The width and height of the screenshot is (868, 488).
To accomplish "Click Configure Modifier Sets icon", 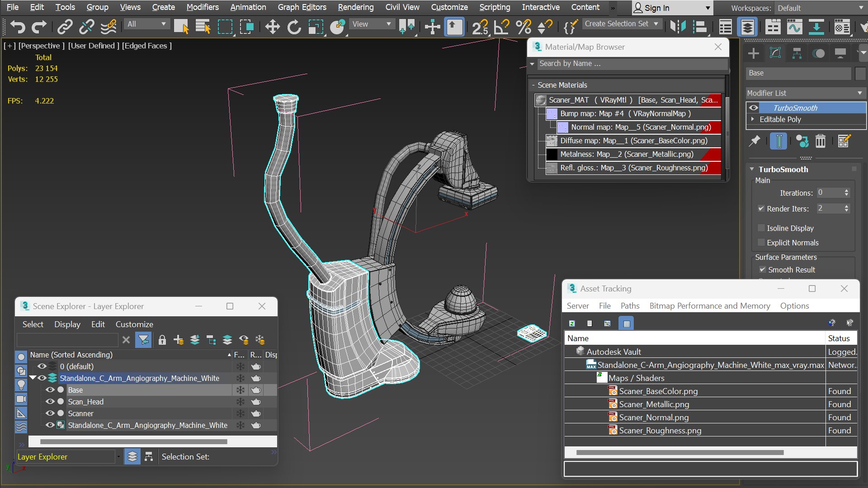I will point(844,141).
